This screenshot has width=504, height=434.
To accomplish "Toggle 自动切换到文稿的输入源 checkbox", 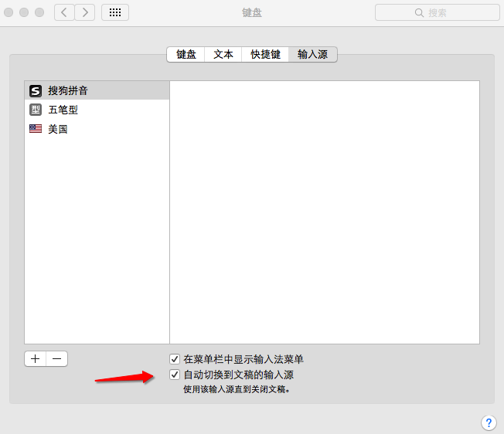I will [175, 375].
